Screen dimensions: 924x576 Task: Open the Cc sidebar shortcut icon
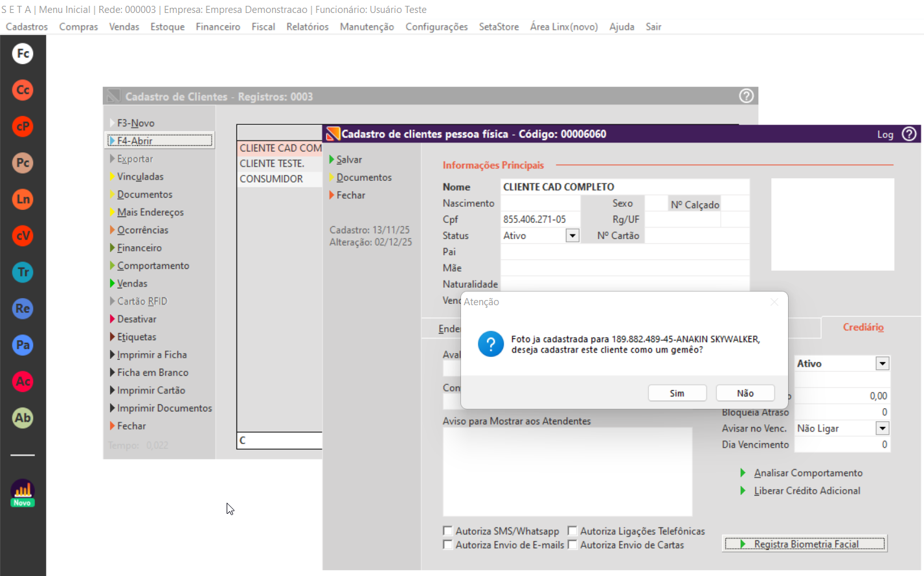pyautogui.click(x=23, y=90)
